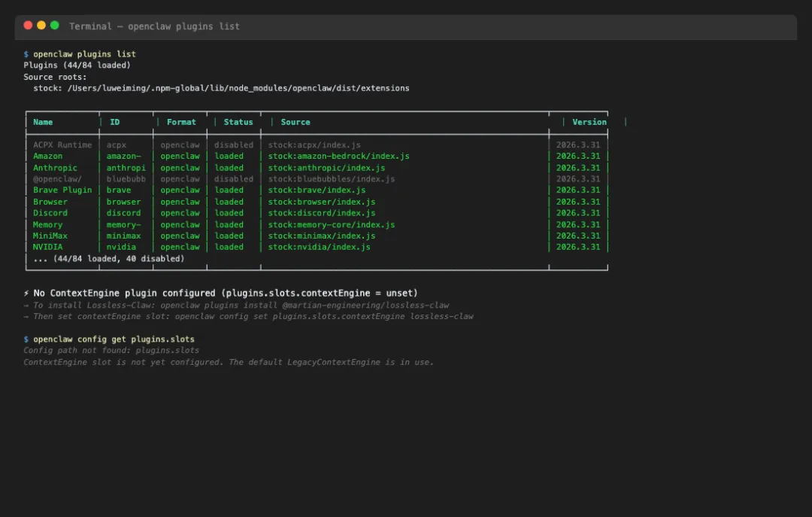Click the '@openclaw/' plugin name

coord(57,179)
